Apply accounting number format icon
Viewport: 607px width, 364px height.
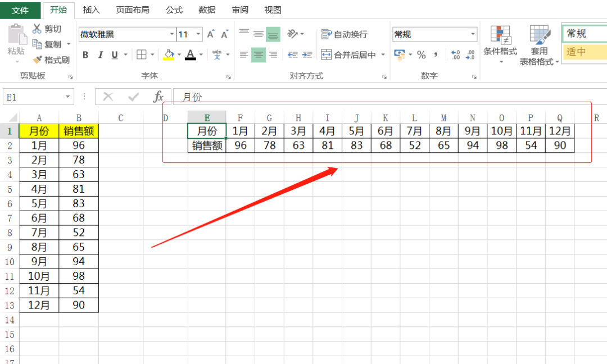(x=400, y=54)
